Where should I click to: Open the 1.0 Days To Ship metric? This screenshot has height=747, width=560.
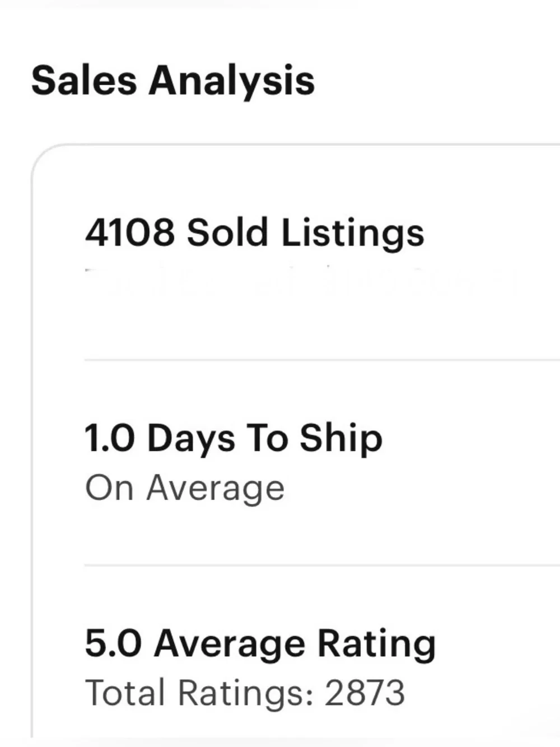234,438
